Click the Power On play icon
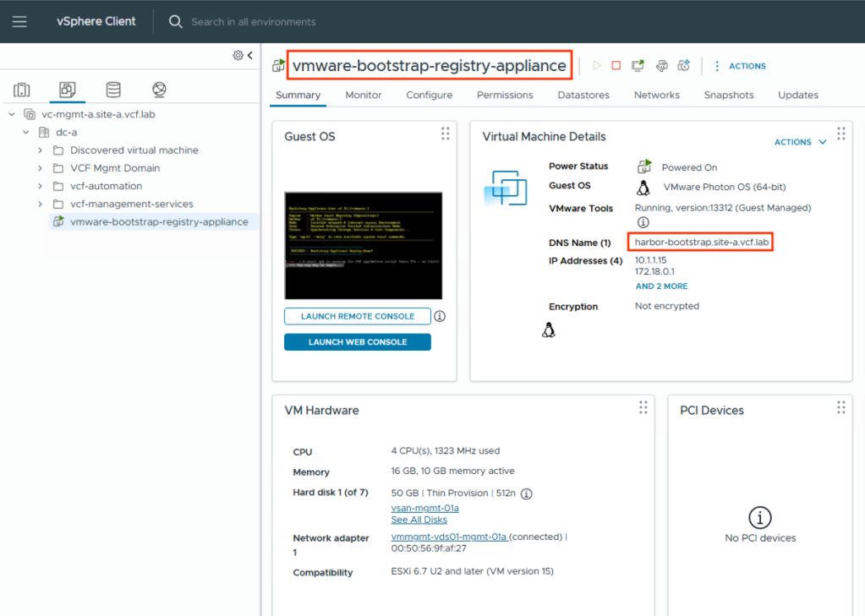 coord(596,66)
